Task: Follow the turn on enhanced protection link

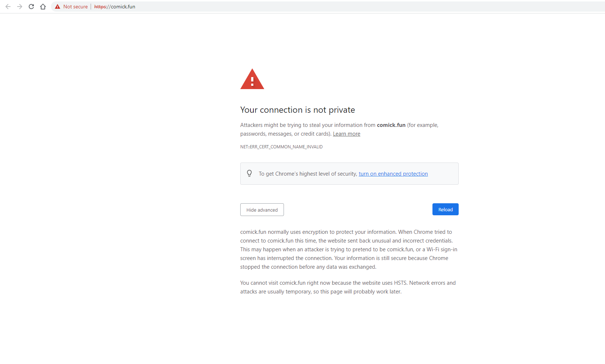Action: pos(393,173)
